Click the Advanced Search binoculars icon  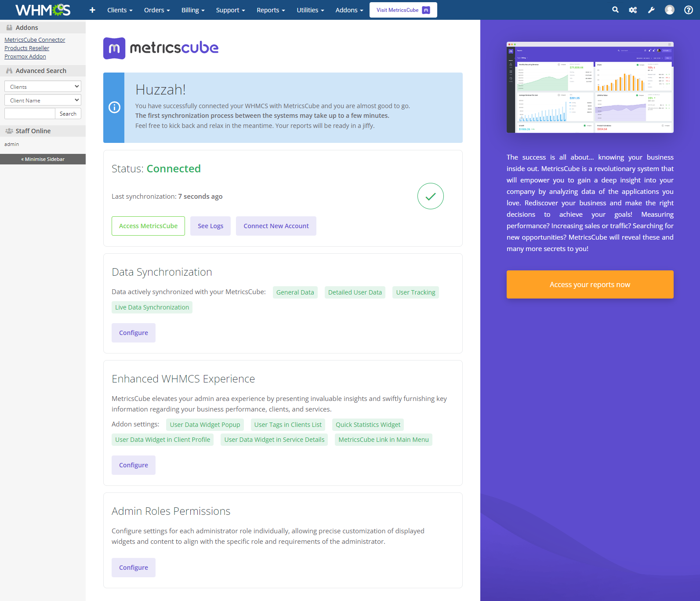9,70
